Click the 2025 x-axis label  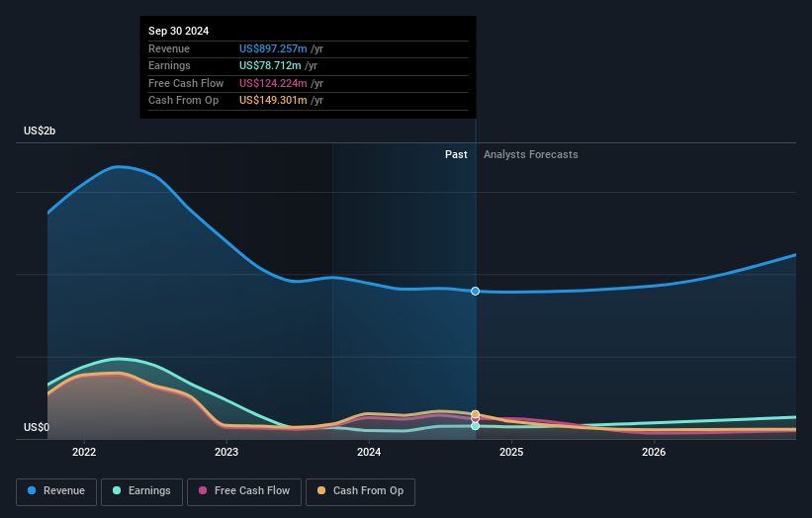[511, 453]
